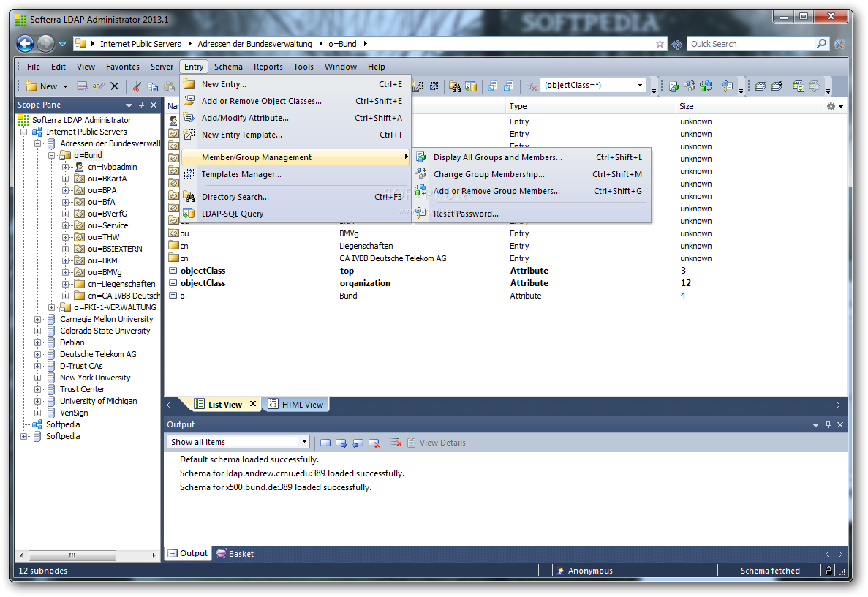Select Add/Modify Attribute... menu entry
The height and width of the screenshot is (597, 868).
point(295,118)
